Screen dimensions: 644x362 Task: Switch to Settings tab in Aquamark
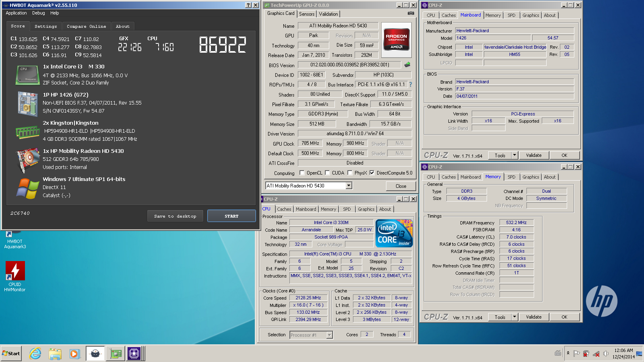[46, 26]
